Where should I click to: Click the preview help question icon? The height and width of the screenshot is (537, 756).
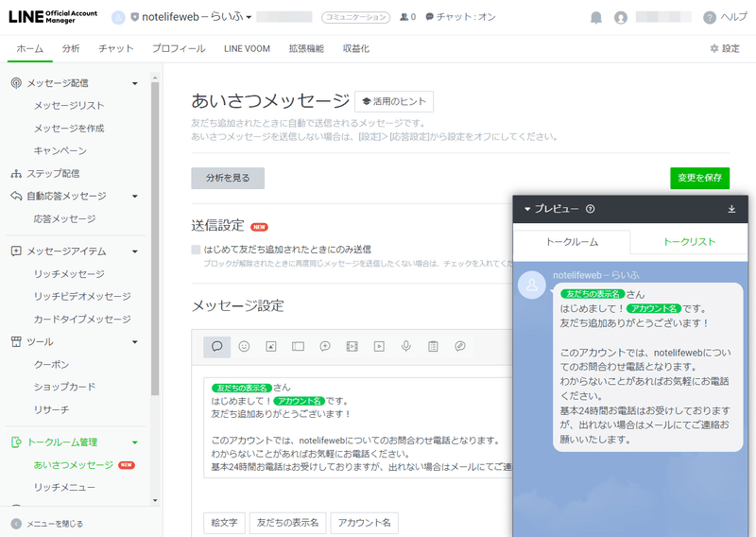[x=590, y=209]
